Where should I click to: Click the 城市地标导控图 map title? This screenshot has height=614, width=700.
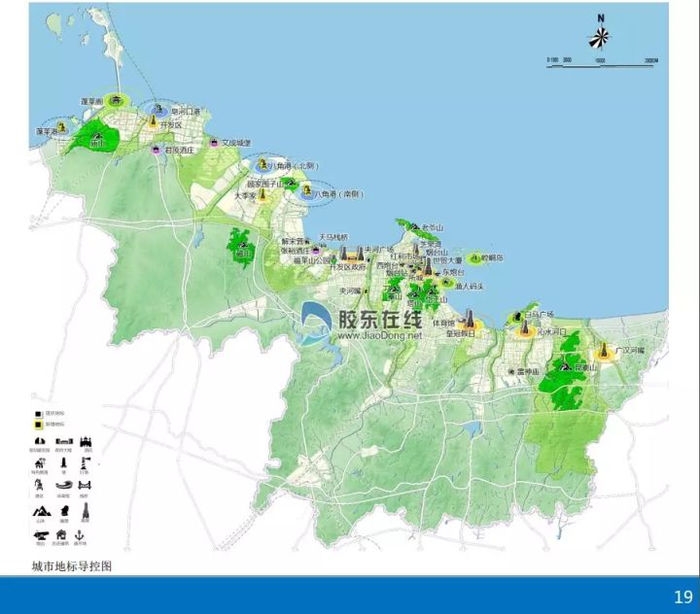(x=72, y=564)
